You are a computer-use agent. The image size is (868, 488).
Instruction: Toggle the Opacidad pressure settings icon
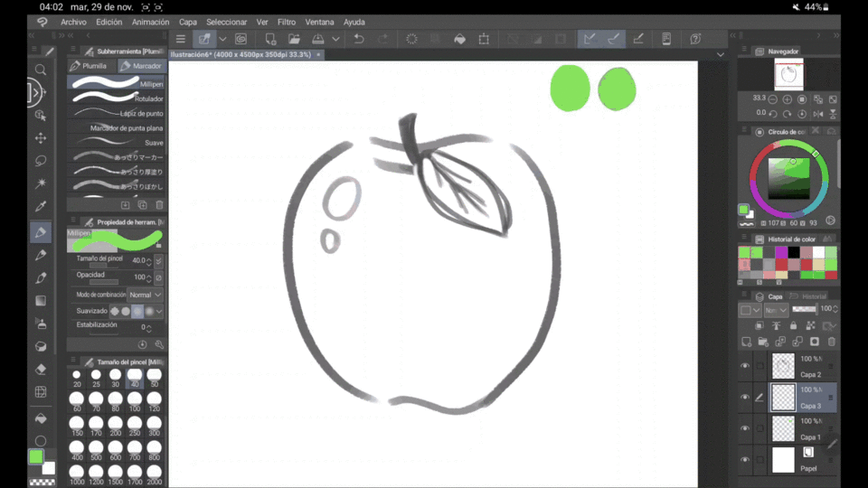coord(159,277)
